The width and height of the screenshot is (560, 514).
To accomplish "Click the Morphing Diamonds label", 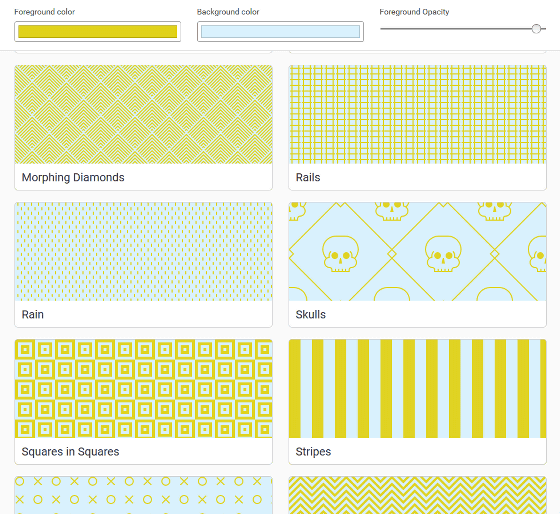I will pyautogui.click(x=73, y=178).
